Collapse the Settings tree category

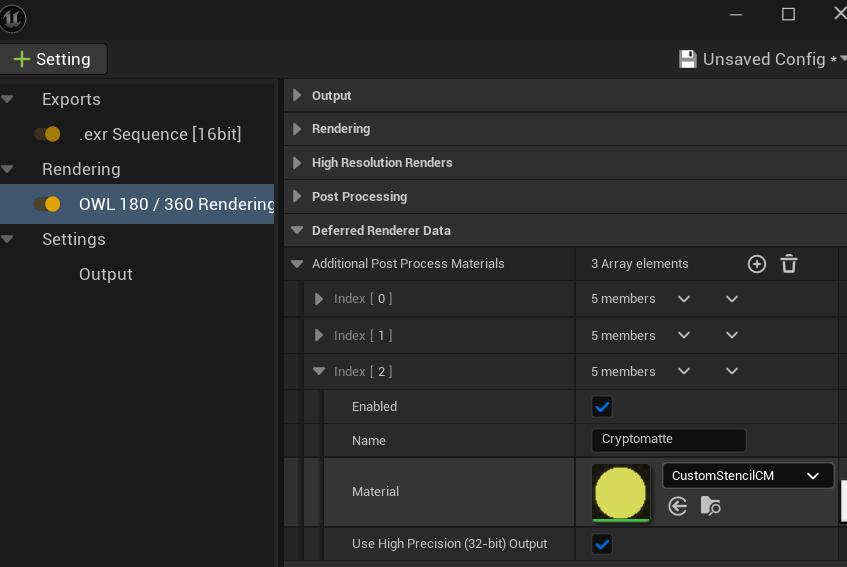click(7, 239)
